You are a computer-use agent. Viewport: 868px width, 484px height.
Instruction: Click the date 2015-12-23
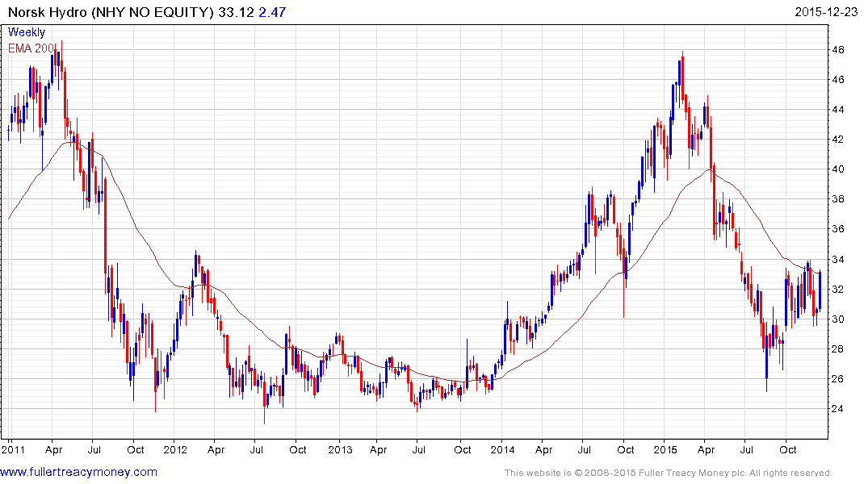pyautogui.click(x=826, y=11)
